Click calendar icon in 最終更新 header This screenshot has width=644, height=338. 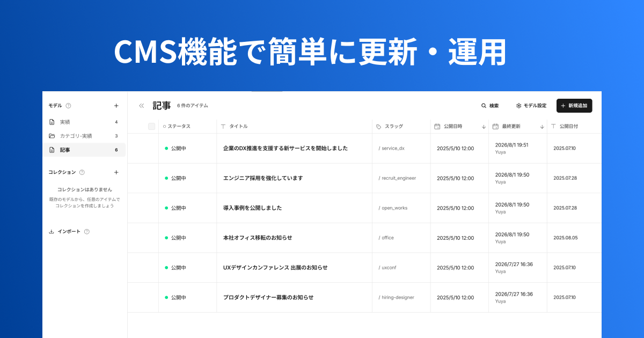[x=495, y=127]
